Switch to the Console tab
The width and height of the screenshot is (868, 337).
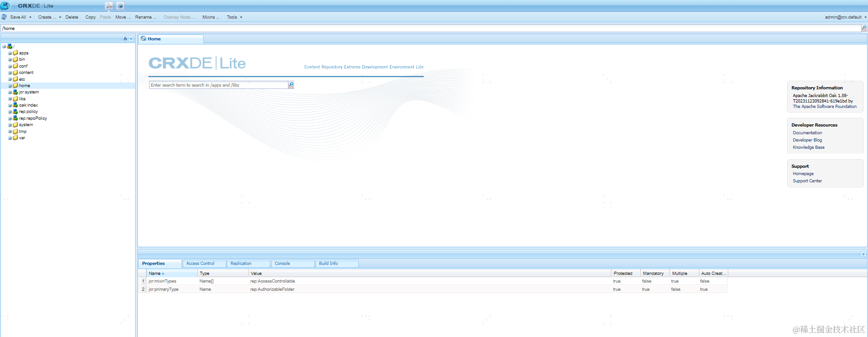[293, 264]
